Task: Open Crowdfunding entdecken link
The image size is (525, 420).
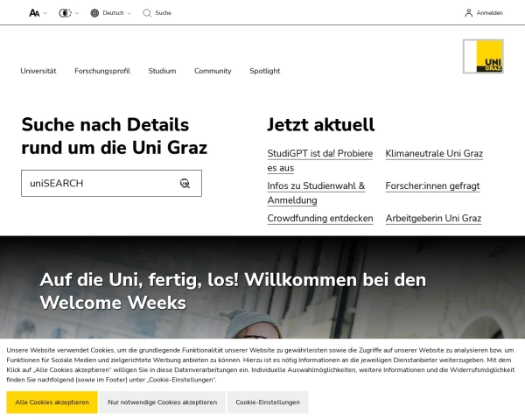Action: [320, 219]
